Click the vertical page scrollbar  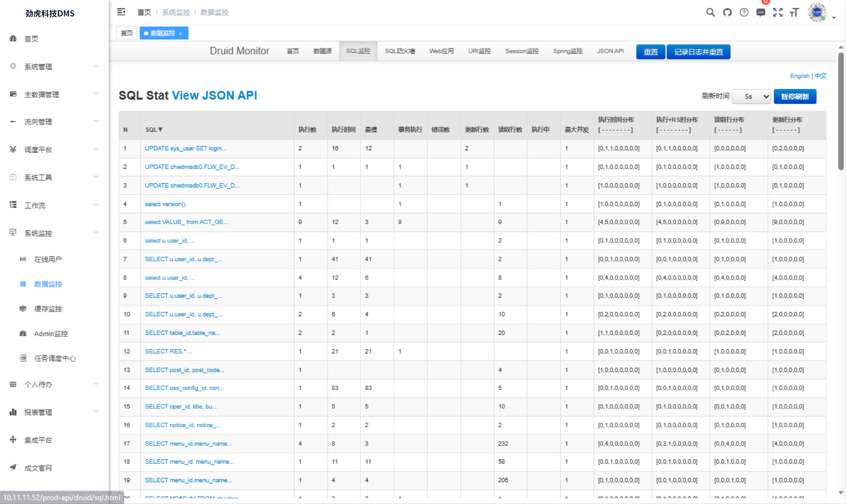841,111
